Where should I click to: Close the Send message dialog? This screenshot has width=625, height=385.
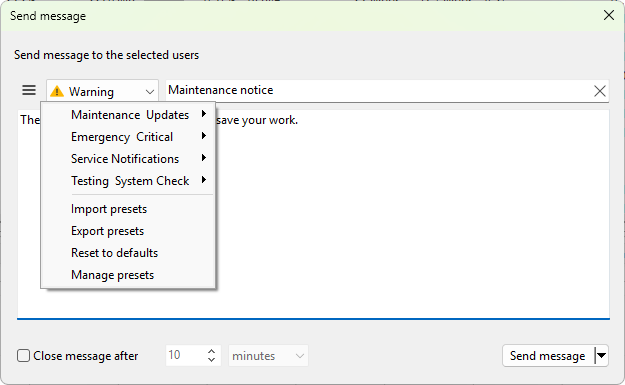click(609, 16)
